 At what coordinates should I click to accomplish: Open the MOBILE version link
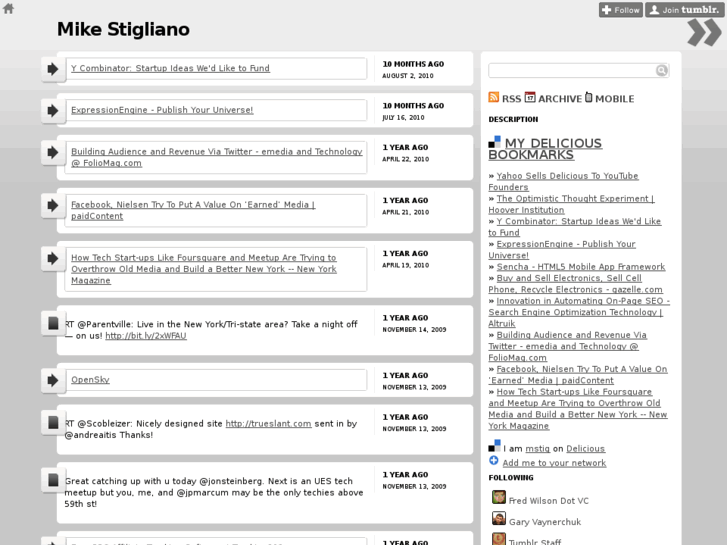click(614, 99)
